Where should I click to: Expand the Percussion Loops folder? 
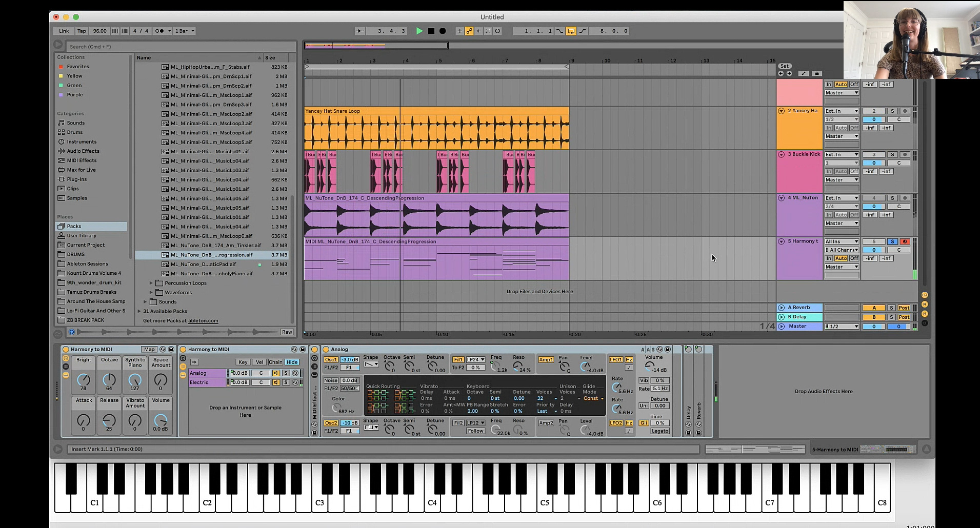(x=150, y=282)
